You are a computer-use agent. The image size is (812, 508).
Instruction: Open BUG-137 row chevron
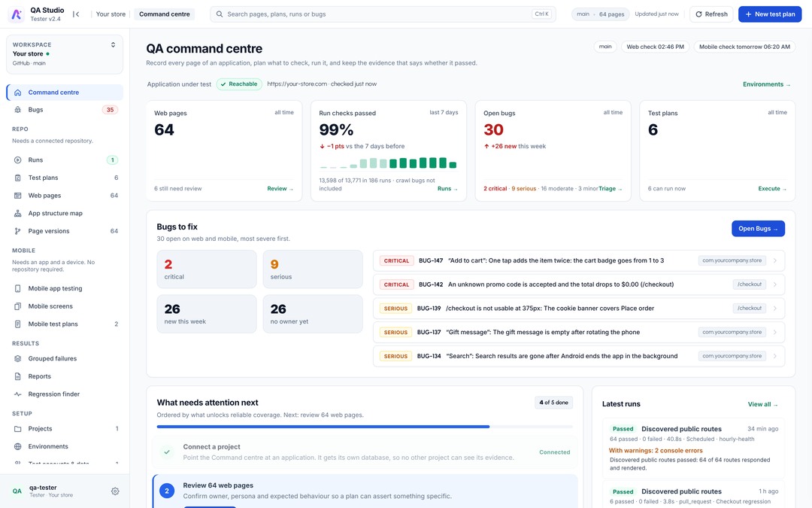click(774, 333)
